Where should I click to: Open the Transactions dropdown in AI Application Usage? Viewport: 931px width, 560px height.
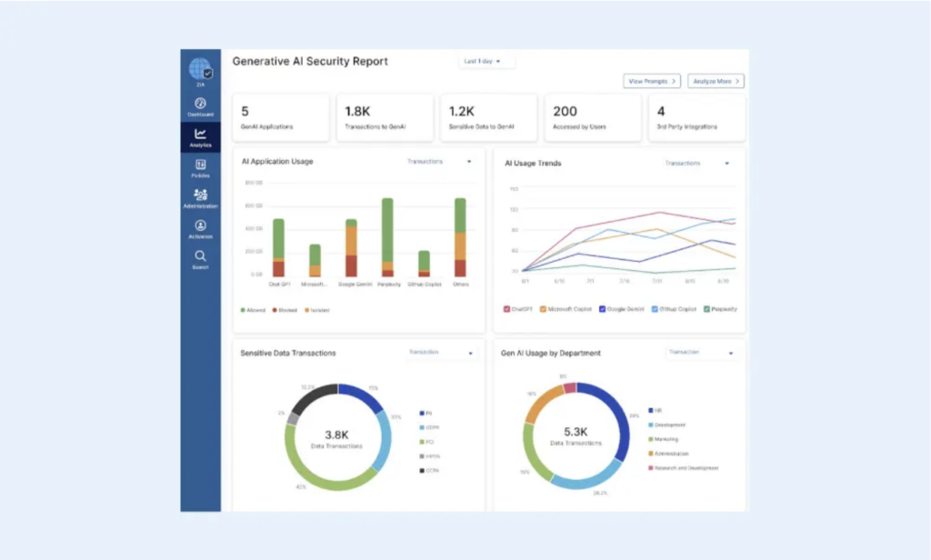tap(439, 161)
